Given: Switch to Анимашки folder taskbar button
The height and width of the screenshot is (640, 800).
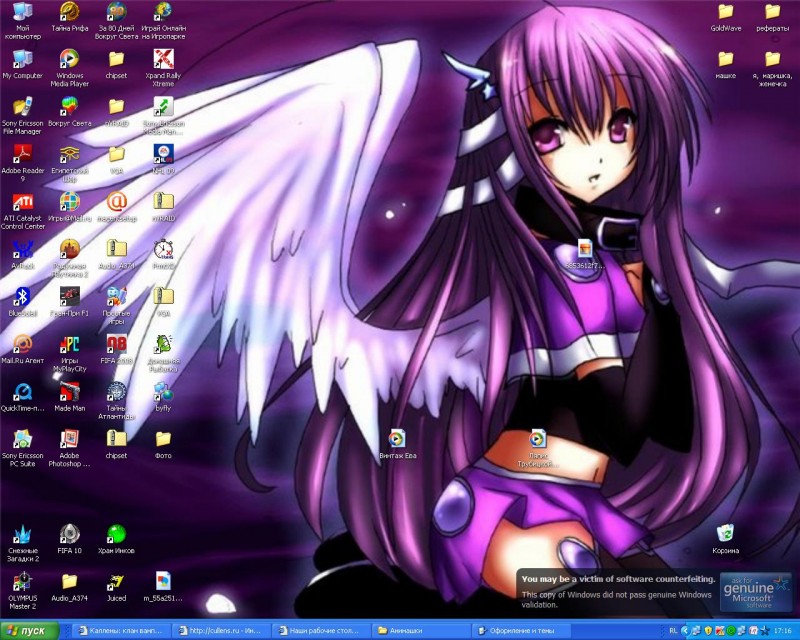Looking at the screenshot, I should pos(422,631).
